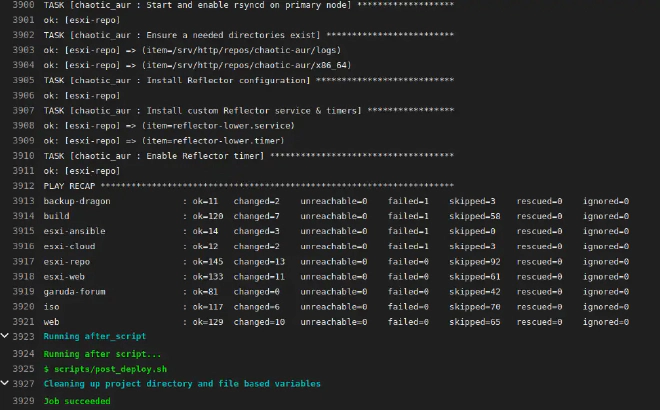Screen dimensions: 660x410
Task: Click 'skipped=92' in the esxi-repo row
Action: (475, 261)
